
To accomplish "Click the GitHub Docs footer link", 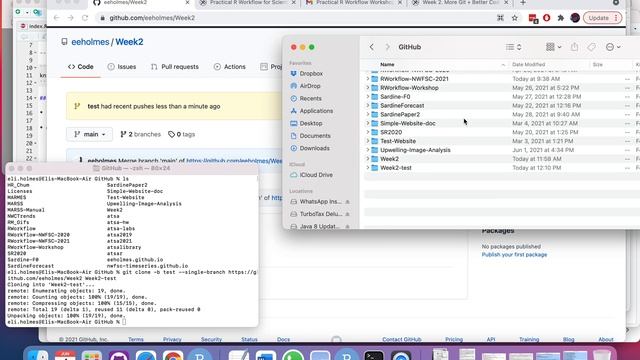I will pos(283,340).
